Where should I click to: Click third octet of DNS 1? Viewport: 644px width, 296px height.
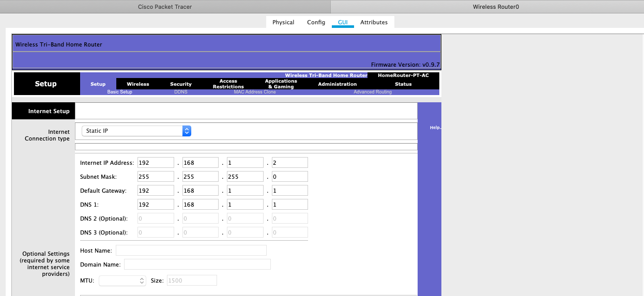(x=246, y=204)
